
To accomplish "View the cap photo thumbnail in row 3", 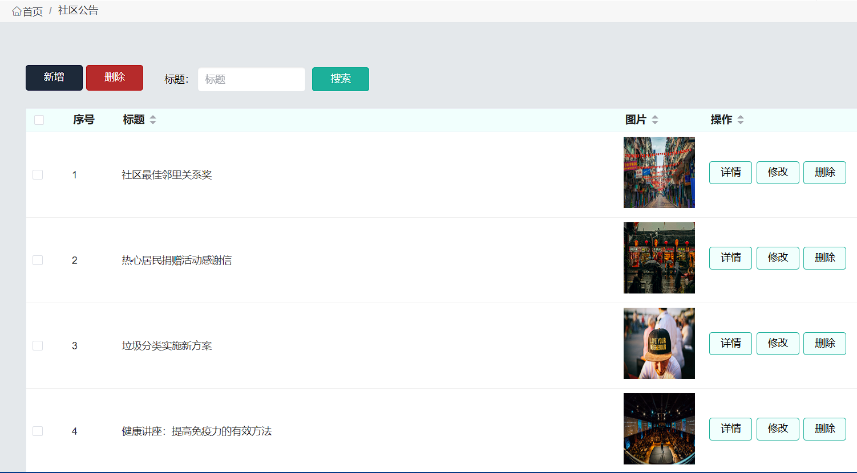I will tap(659, 344).
